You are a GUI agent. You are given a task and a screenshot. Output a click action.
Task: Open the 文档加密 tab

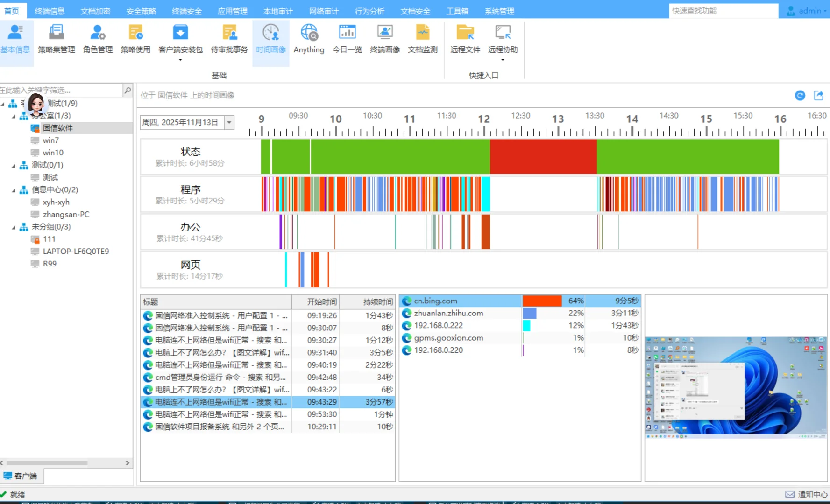(95, 11)
